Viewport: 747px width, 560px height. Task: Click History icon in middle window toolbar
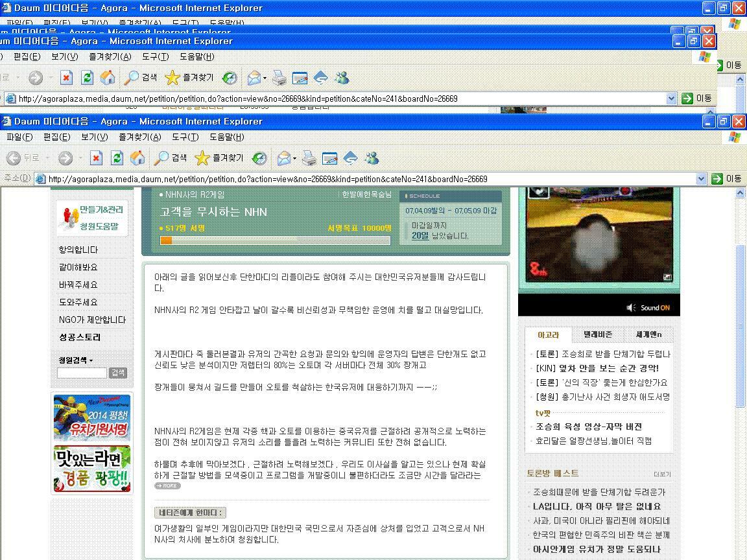tap(230, 78)
